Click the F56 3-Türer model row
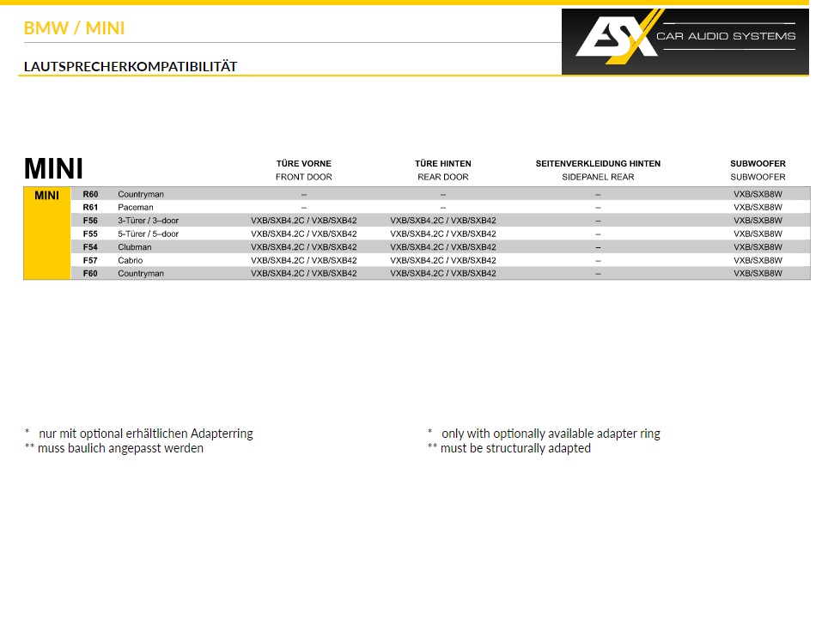The image size is (840, 625). (x=148, y=221)
